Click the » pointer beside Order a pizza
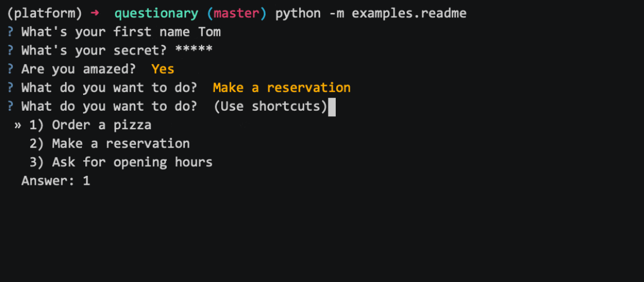Viewport: 644px width, 282px height. point(17,125)
